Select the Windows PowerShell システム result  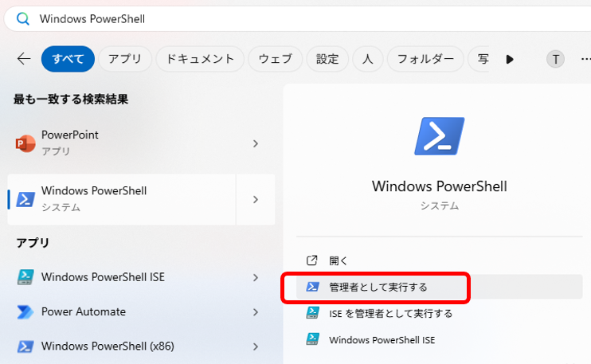(x=122, y=199)
